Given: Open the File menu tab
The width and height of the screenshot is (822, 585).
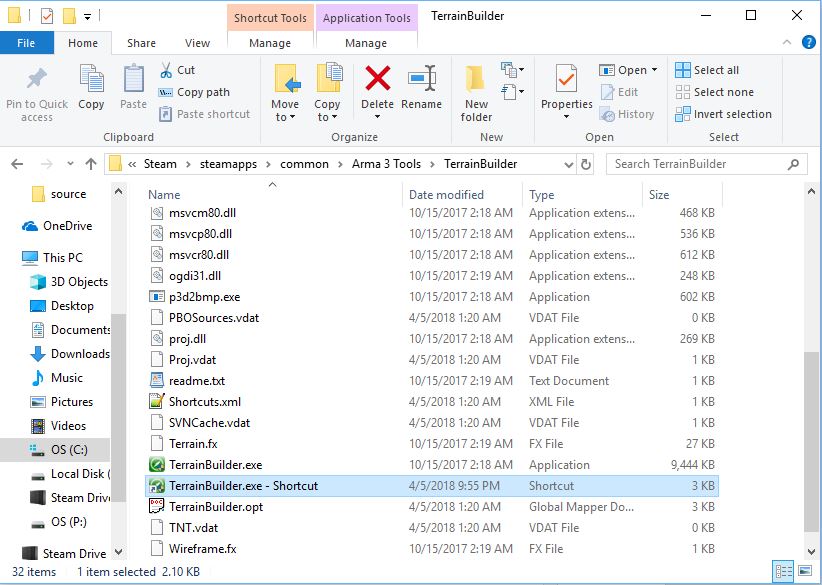Looking at the screenshot, I should [x=26, y=43].
